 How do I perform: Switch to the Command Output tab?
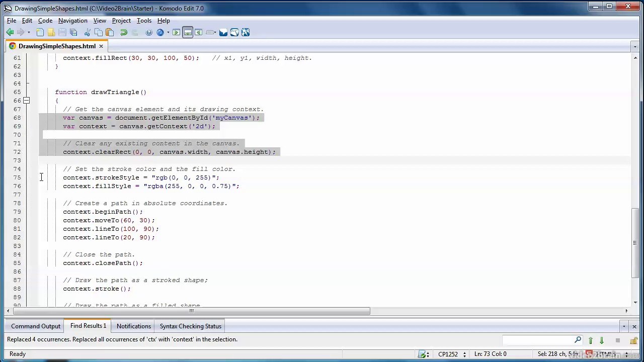pos(36,326)
